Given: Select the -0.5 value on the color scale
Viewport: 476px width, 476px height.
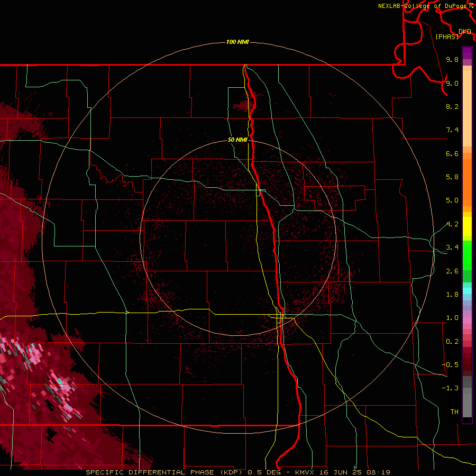Looking at the screenshot, I should [x=450, y=365].
